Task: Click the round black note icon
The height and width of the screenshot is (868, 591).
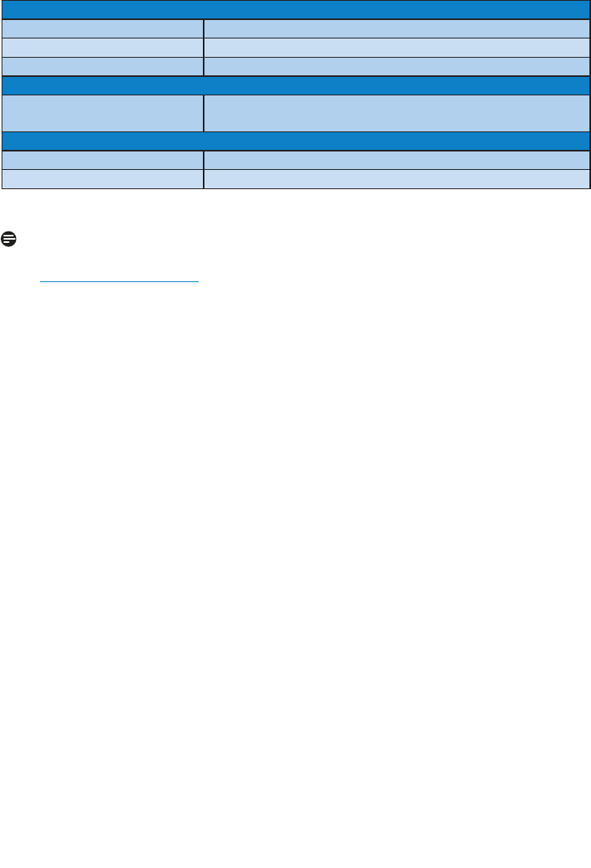Action: tap(9, 239)
